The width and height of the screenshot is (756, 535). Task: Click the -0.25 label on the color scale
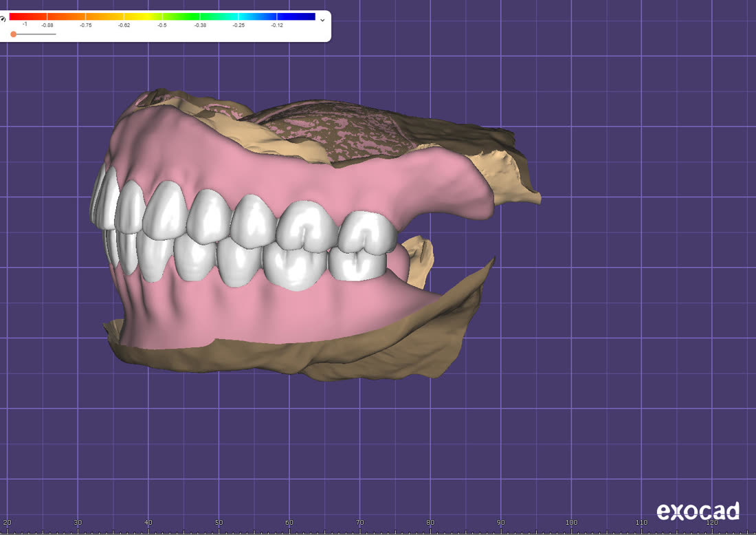(238, 25)
